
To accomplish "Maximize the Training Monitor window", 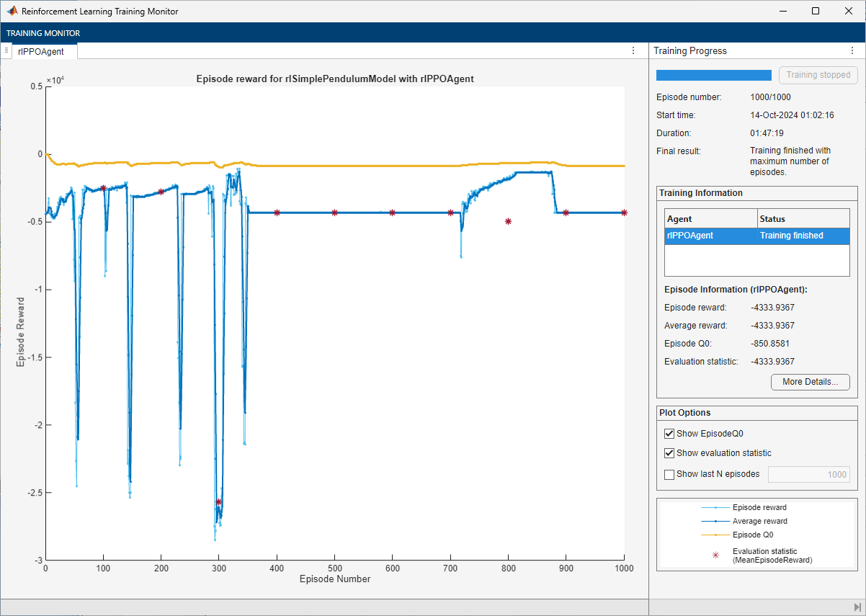I will 815,12.
